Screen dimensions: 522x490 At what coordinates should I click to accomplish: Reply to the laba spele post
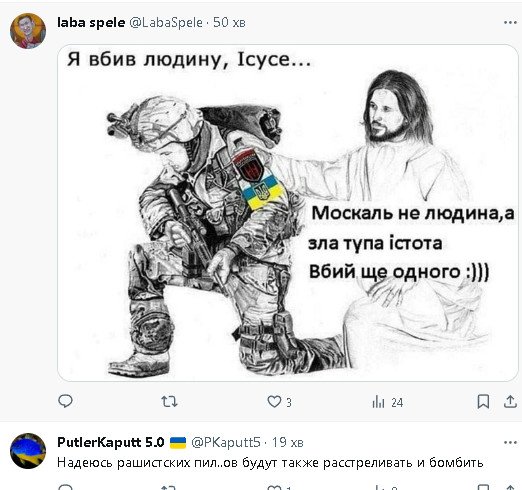click(x=65, y=401)
